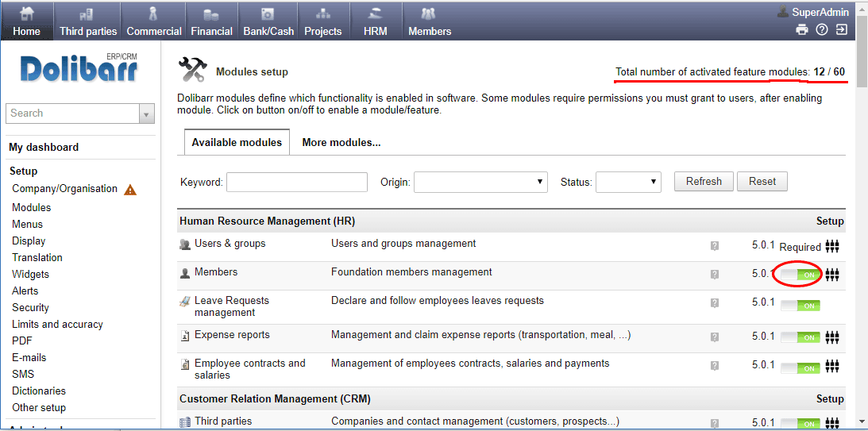The image size is (868, 431).
Task: Show help info for Members module
Action: 715,275
